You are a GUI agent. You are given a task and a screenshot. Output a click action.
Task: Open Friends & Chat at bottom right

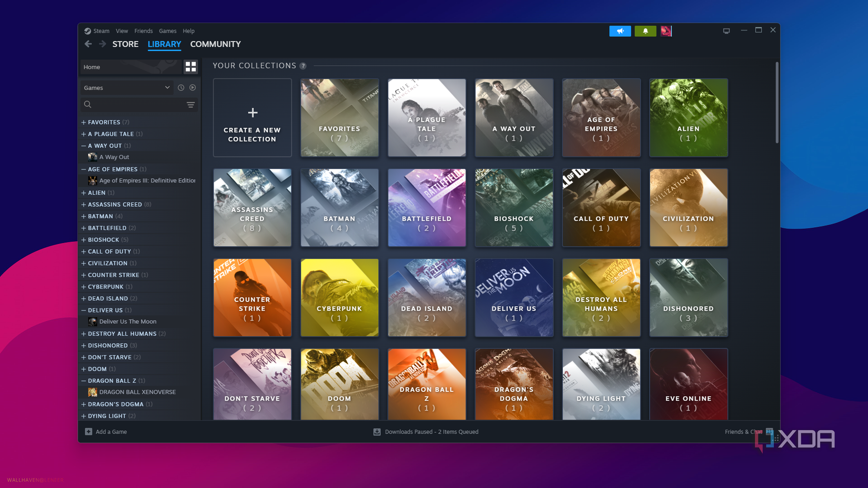click(743, 432)
